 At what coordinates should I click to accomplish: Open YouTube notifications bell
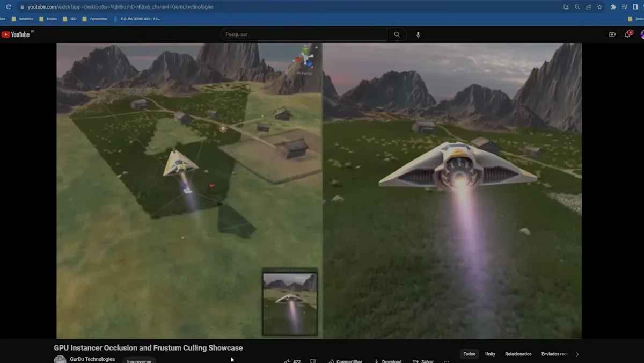coord(627,34)
